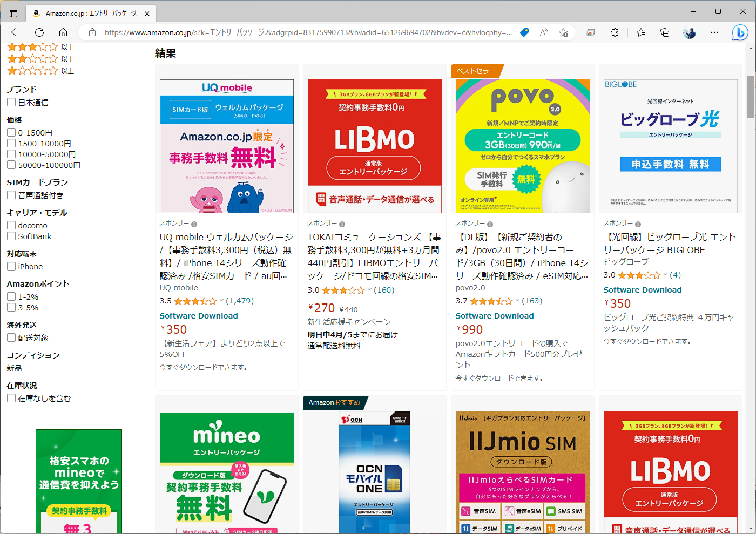Click sponsor info icon for LIBMO listing
756x534 pixels.
[342, 224]
